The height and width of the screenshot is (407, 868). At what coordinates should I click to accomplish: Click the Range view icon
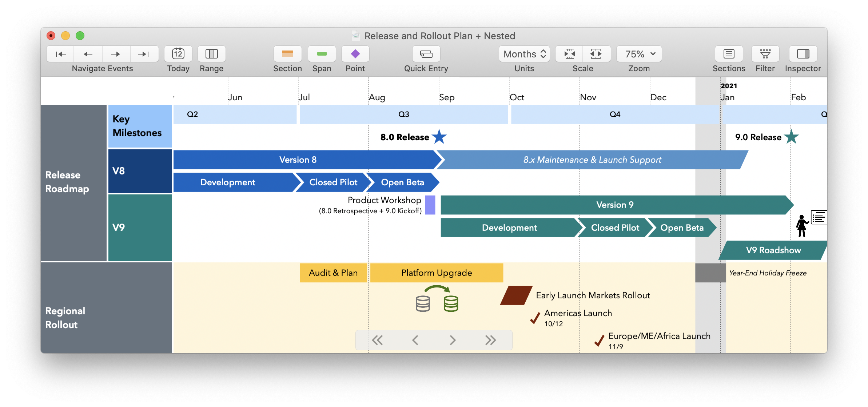pos(211,54)
